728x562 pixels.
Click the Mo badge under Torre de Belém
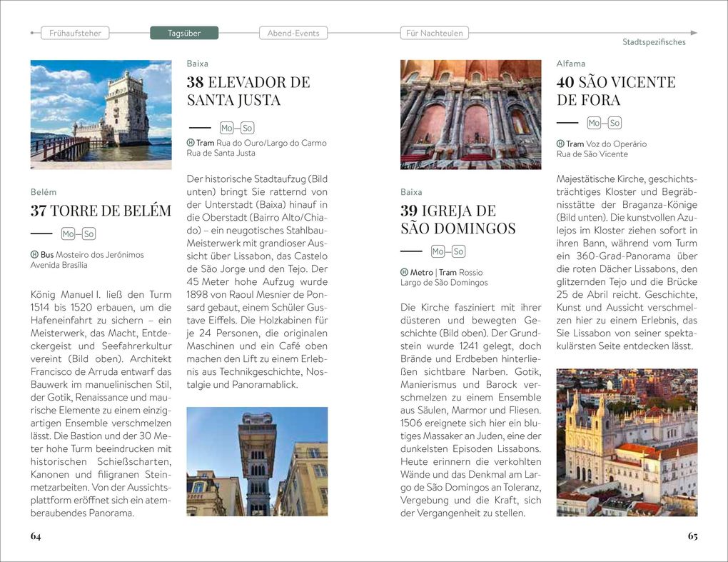pyautogui.click(x=68, y=234)
